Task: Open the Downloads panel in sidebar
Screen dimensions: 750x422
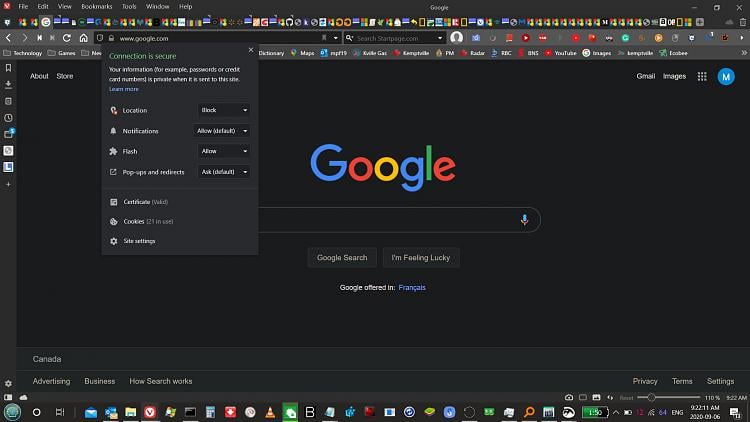Action: (8, 85)
